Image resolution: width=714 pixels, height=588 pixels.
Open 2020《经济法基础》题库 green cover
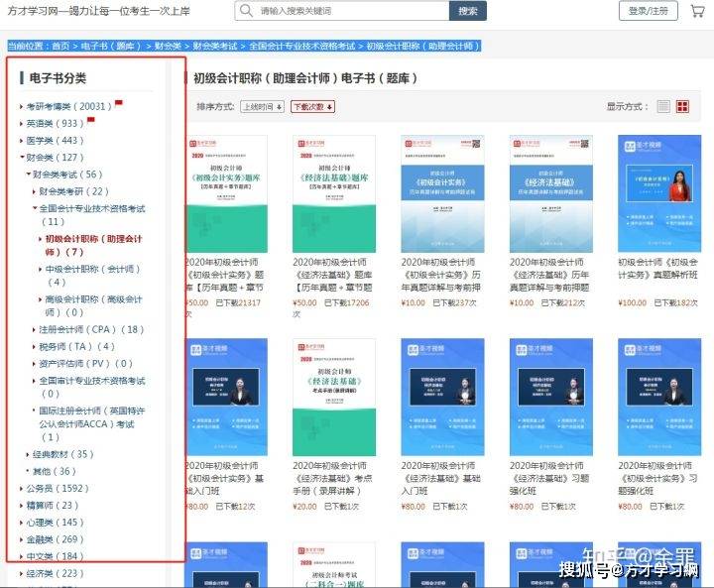point(334,193)
